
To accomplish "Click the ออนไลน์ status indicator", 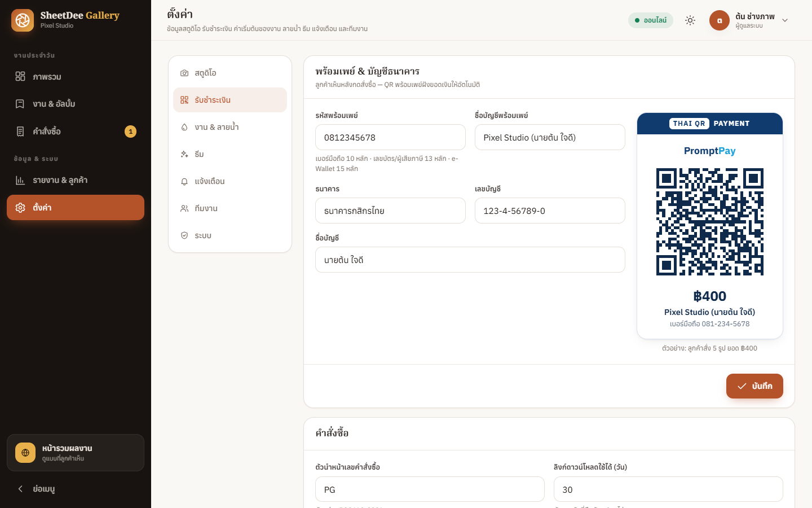I will 651,20.
